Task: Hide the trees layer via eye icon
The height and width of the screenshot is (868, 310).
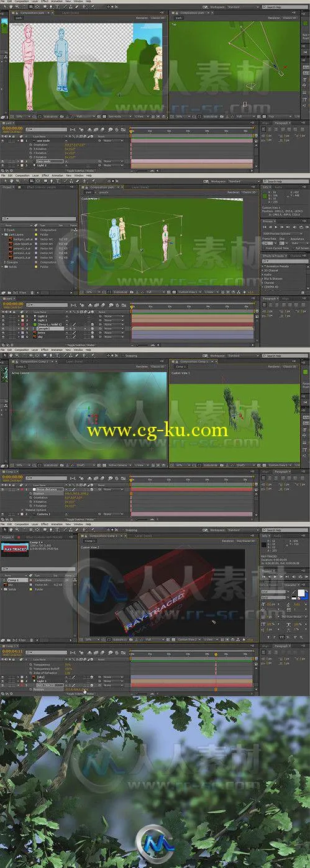Action: 4,333
